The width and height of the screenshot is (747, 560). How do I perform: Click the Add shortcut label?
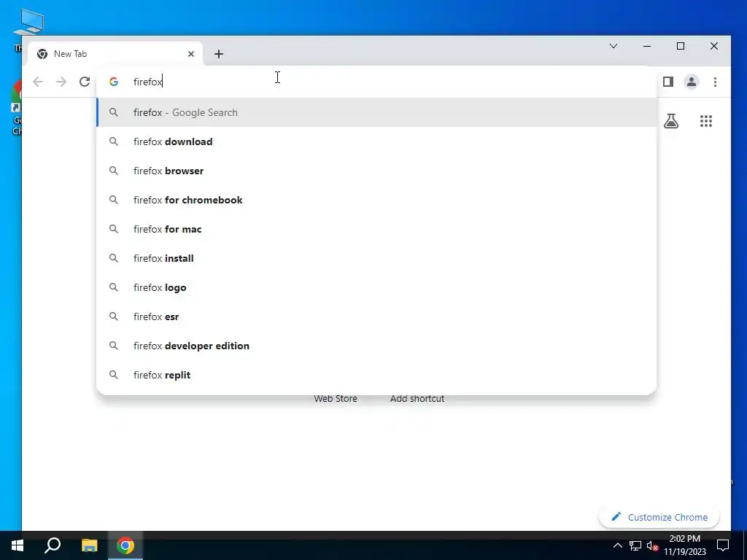point(417,399)
